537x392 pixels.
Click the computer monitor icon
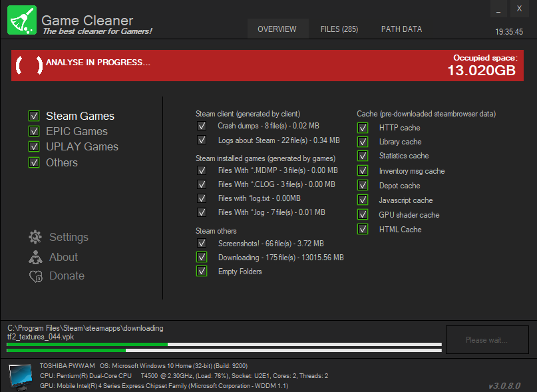pyautogui.click(x=21, y=377)
